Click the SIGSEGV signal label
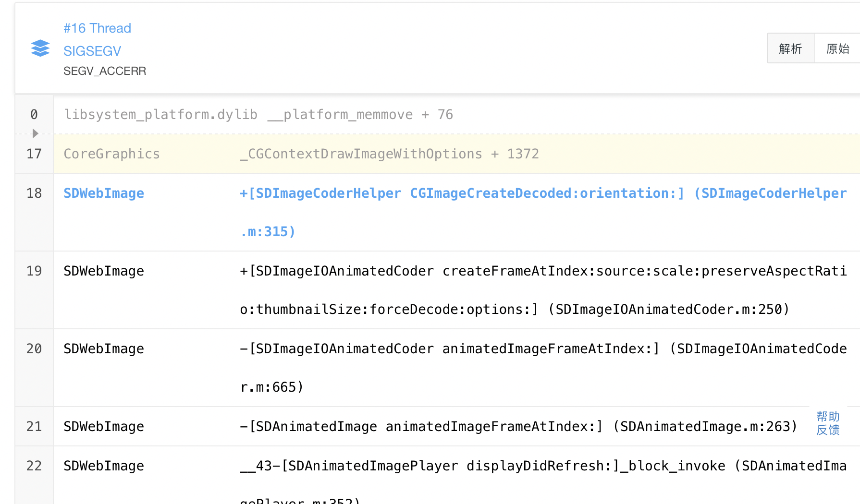The height and width of the screenshot is (504, 860). (92, 50)
